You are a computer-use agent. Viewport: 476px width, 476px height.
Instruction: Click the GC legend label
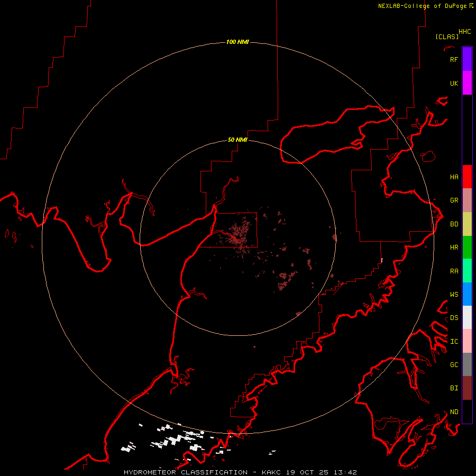click(454, 365)
